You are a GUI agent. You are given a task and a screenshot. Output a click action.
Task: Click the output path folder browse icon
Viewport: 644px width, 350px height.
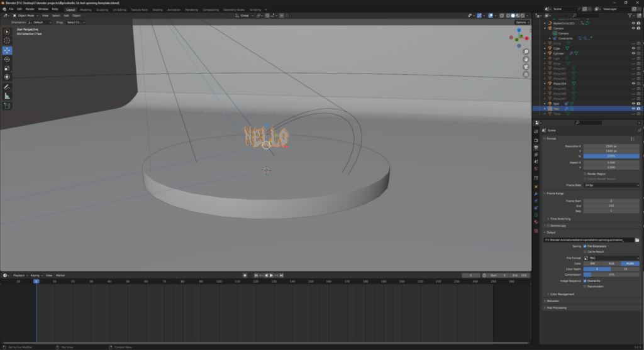pyautogui.click(x=637, y=240)
